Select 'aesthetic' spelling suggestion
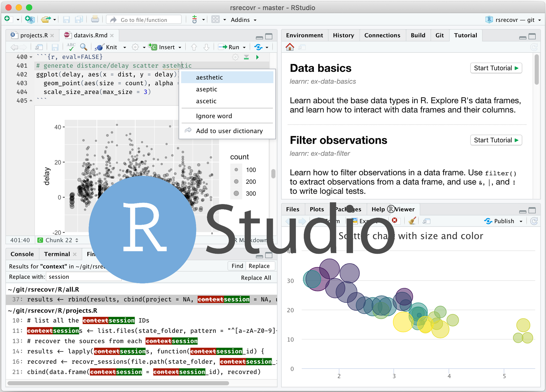This screenshot has width=546, height=392. (227, 77)
